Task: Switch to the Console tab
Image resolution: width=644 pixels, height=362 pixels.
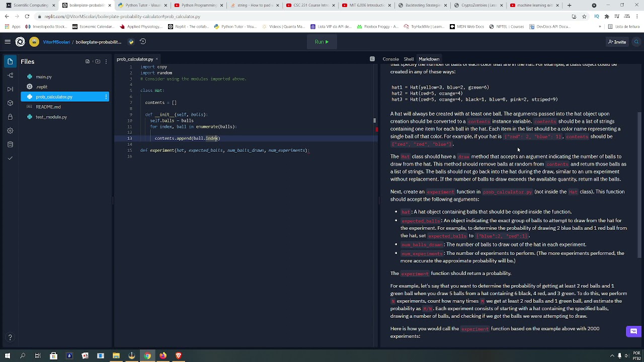Action: coord(390,59)
